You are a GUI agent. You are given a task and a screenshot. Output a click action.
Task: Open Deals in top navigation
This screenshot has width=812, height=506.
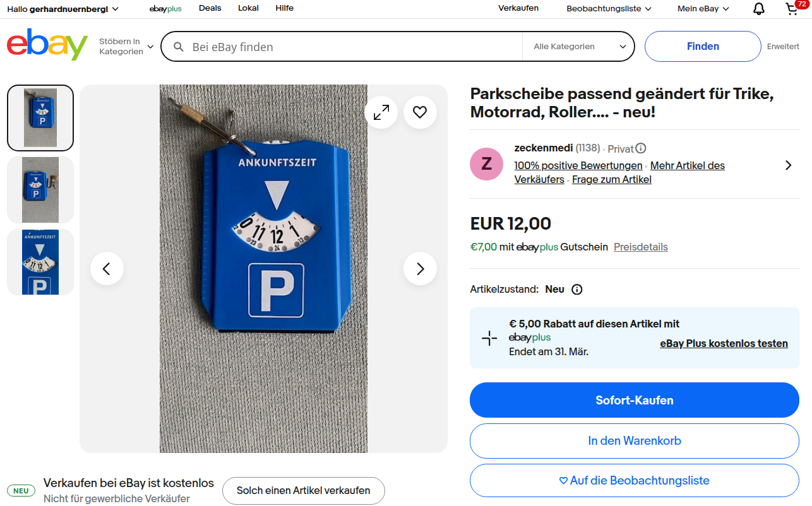pos(210,8)
